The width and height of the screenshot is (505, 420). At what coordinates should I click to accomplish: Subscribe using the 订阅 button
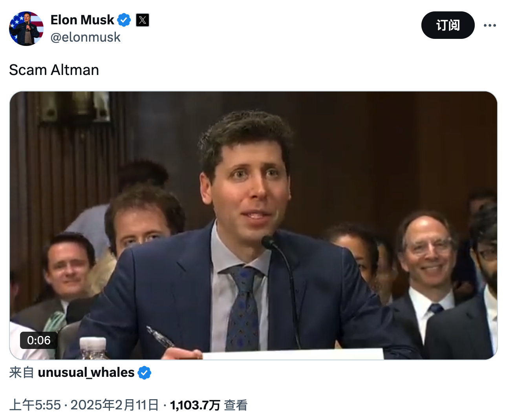click(x=448, y=25)
